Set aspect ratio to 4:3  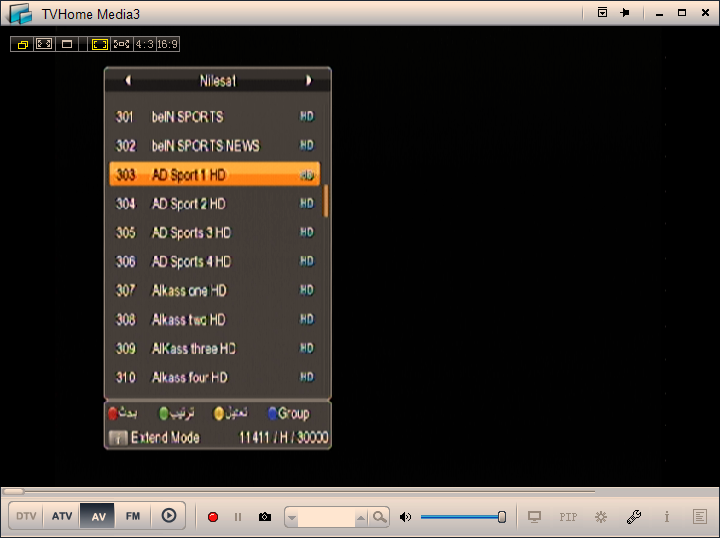click(x=144, y=44)
